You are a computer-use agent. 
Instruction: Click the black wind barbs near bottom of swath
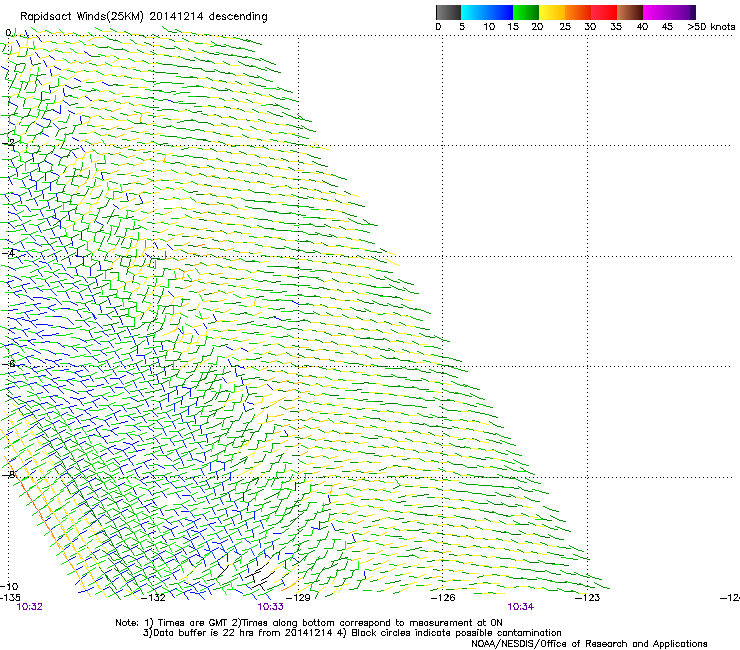[x=259, y=577]
